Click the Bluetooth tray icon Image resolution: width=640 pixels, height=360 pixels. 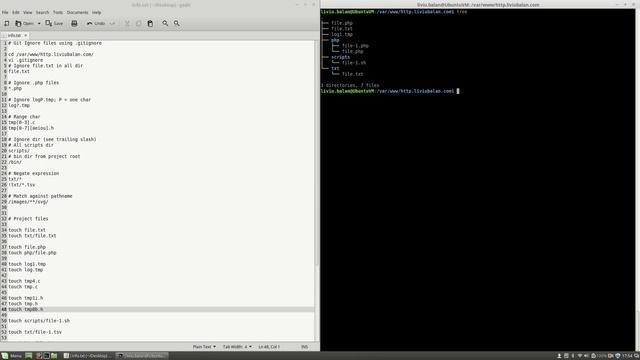pyautogui.click(x=573, y=356)
